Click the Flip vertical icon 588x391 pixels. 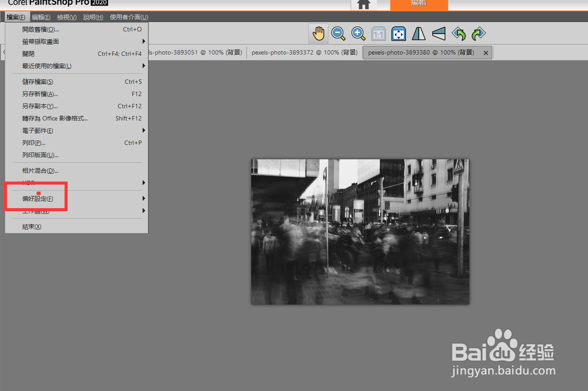coord(439,34)
